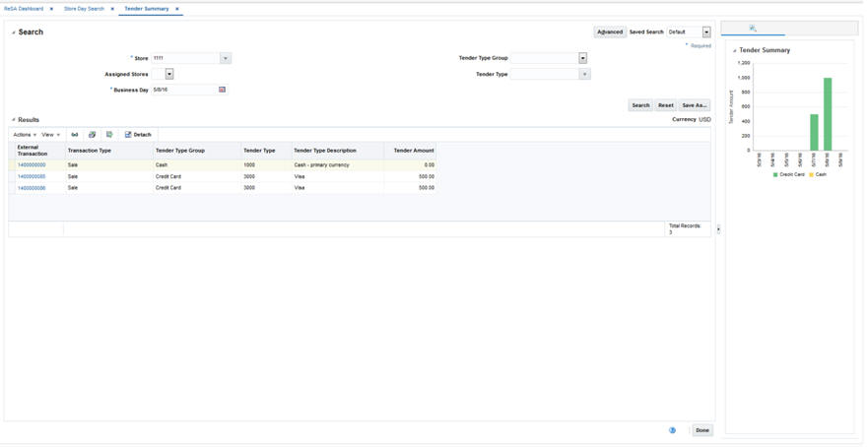Click the 'Cash - primary currency' cell
868x447 pixels.
[338, 164]
